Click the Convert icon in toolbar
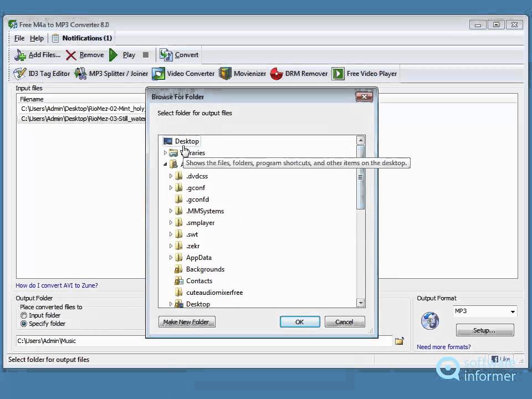Screen dimensions: 532x399 point(166,55)
